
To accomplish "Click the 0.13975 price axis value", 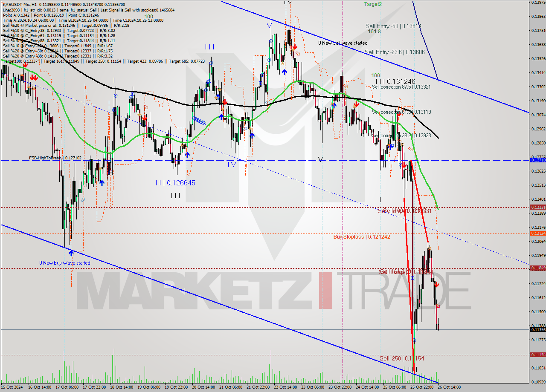I will click(538, 3).
